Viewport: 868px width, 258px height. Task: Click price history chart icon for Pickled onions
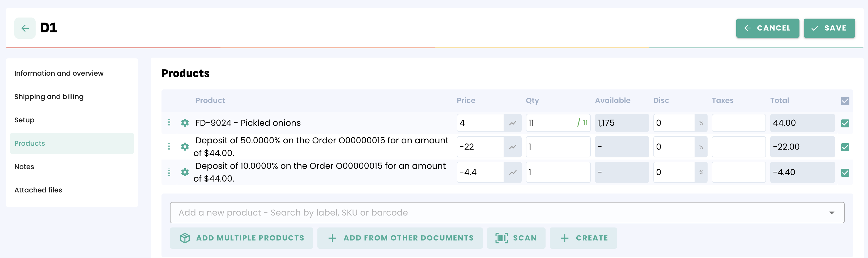513,123
